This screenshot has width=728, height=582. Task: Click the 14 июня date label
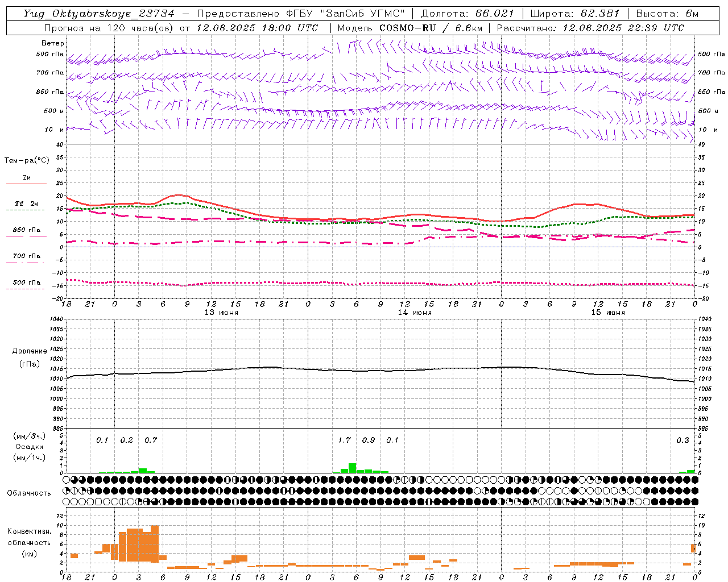point(415,313)
